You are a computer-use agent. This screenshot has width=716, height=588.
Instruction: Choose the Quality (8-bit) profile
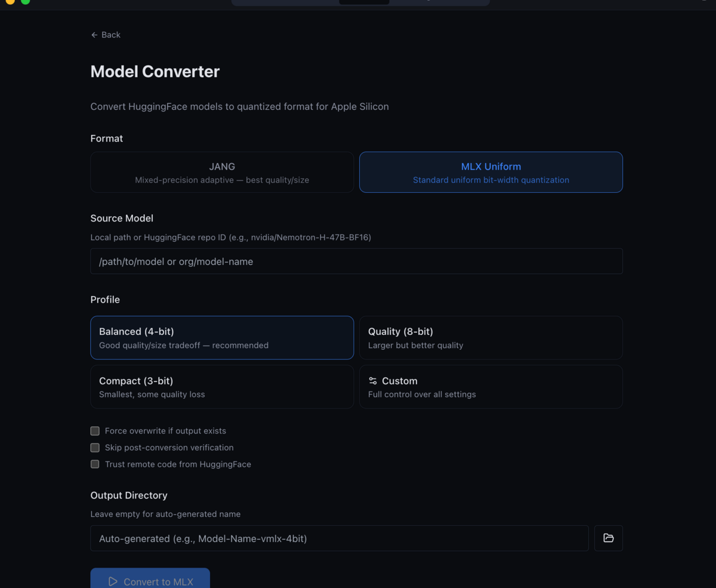[x=490, y=337]
